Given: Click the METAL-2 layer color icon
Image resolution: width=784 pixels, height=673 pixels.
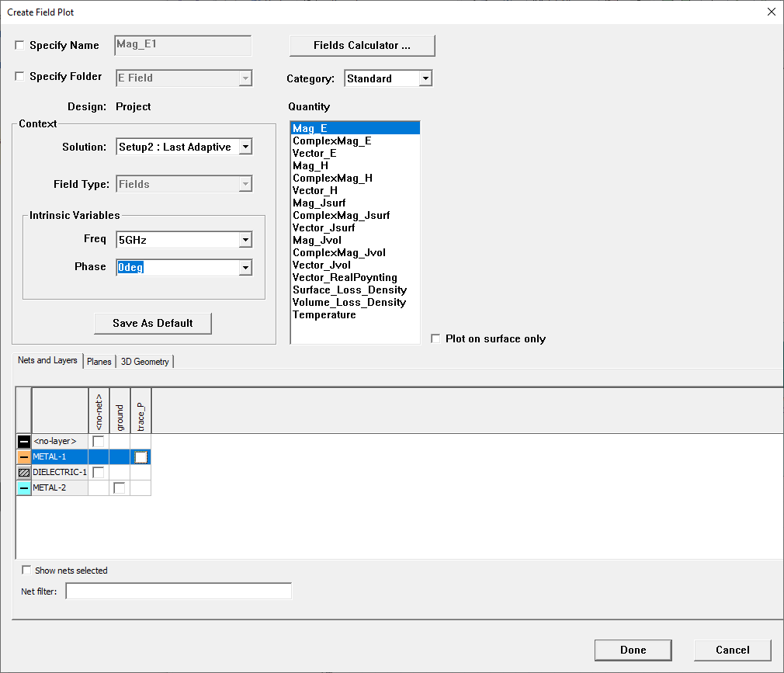Looking at the screenshot, I should pyautogui.click(x=23, y=487).
